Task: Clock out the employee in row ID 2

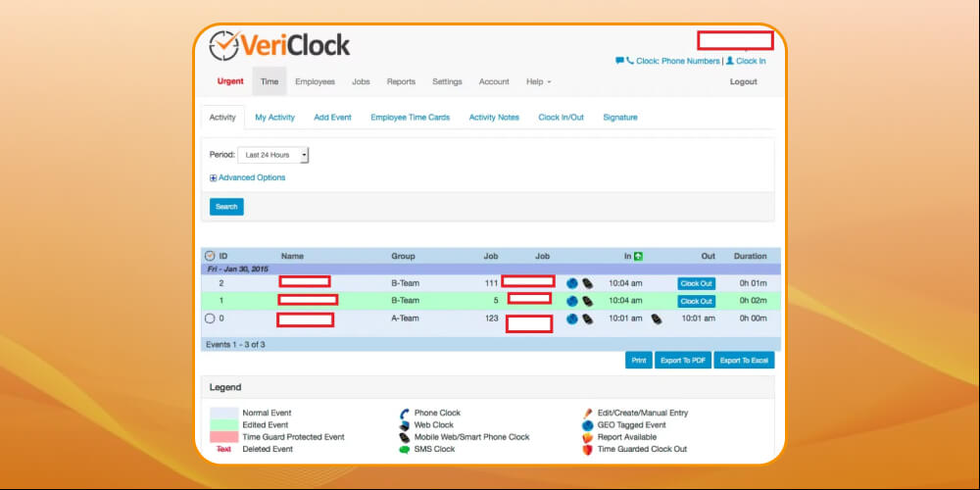Action: [696, 284]
